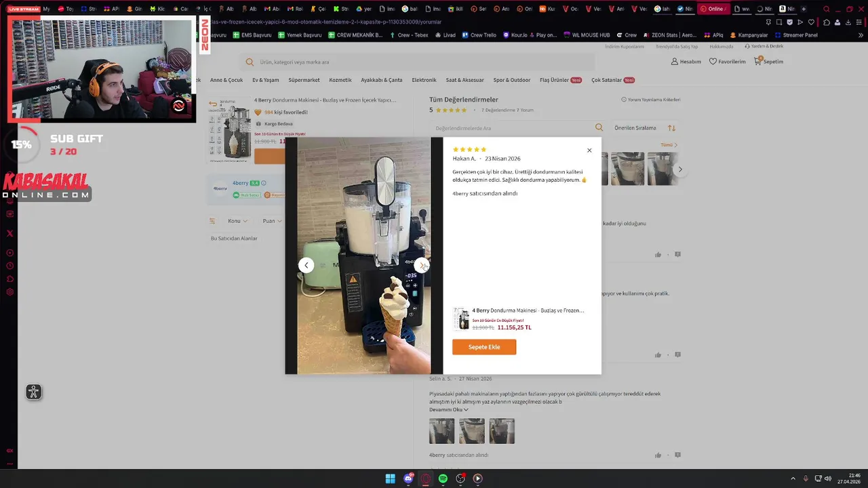
Task: Expand the Puan filter
Action: click(x=272, y=221)
